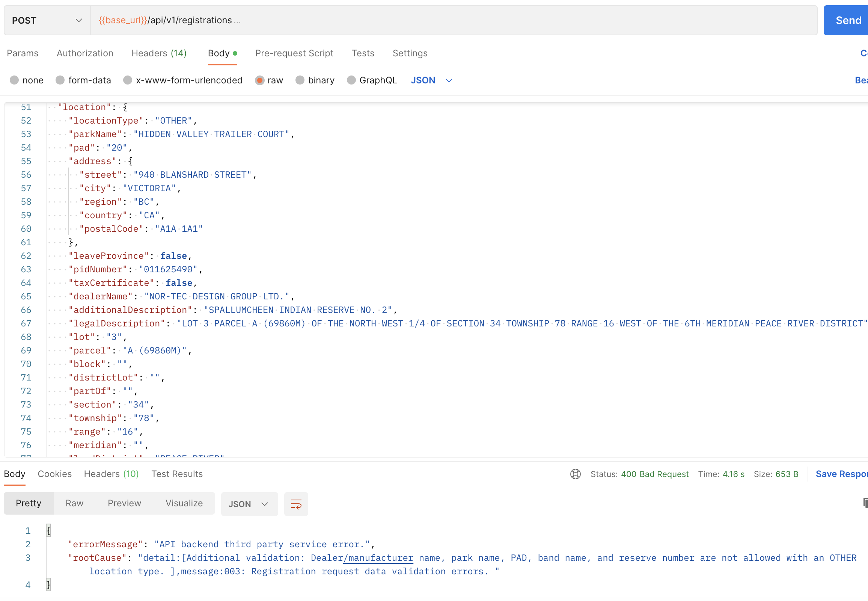Click the "parcel": "A (69860M)" line
This screenshot has width=868, height=601.
pos(130,350)
